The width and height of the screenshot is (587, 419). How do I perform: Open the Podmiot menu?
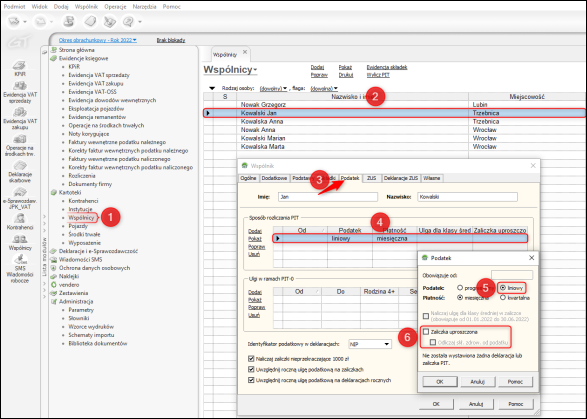(14, 6)
